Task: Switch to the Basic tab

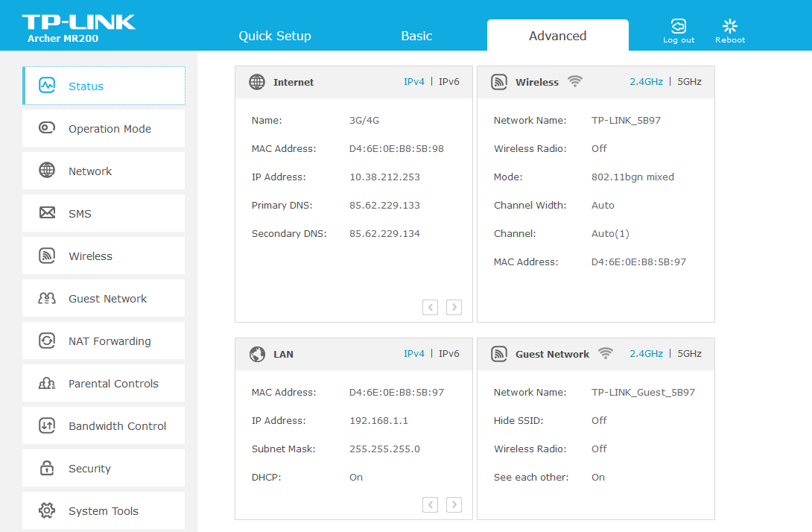Action: click(x=416, y=36)
